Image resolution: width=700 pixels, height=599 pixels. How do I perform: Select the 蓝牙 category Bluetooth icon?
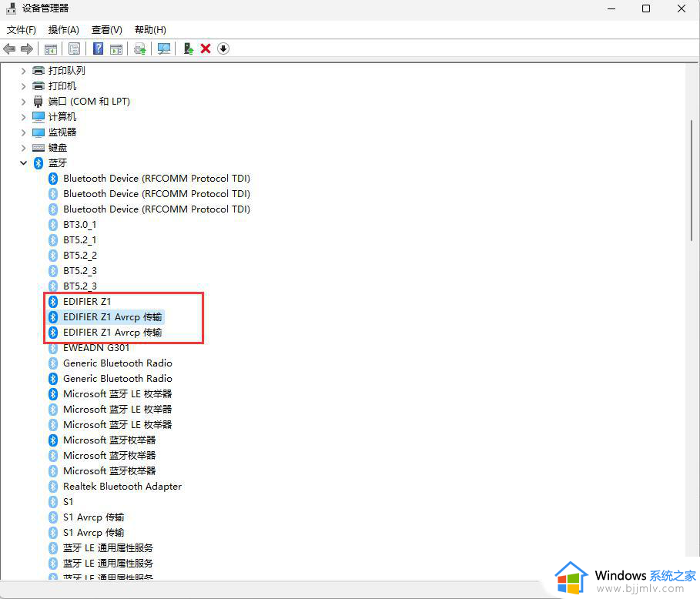coord(39,163)
